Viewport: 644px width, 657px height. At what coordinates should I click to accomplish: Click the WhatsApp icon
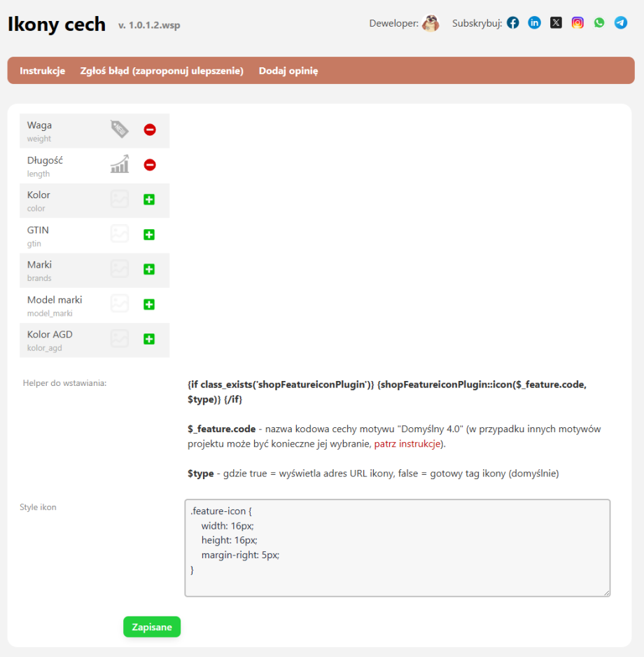pos(599,22)
